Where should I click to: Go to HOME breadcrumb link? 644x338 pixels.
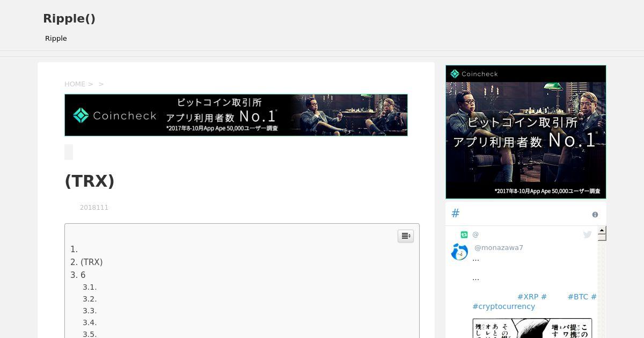coord(75,84)
